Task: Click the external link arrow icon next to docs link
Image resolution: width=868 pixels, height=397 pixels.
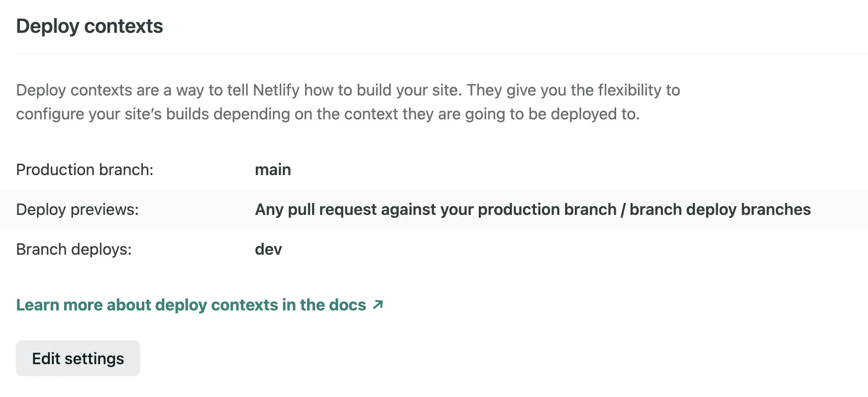Action: 378,304
